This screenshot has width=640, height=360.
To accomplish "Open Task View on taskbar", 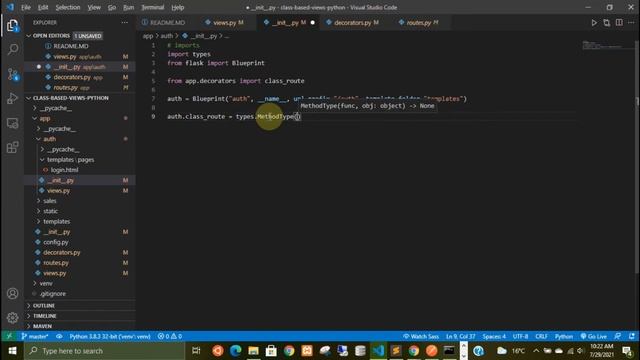I will tap(196, 351).
